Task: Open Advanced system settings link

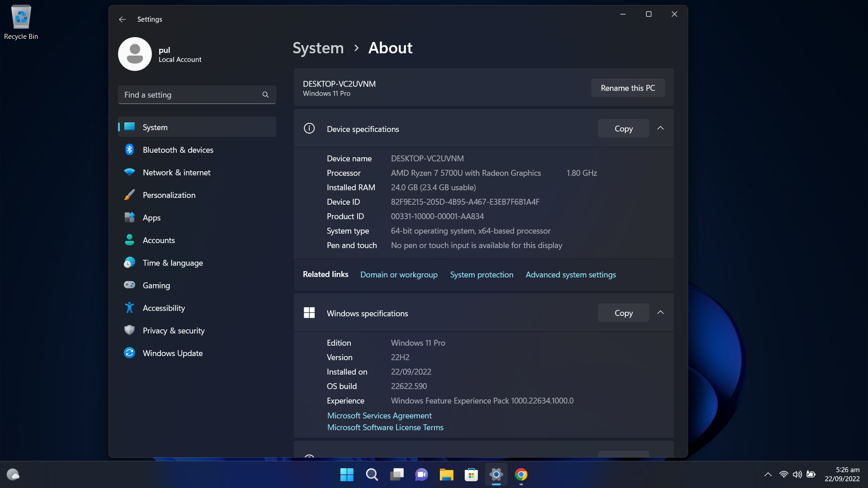Action: click(571, 275)
